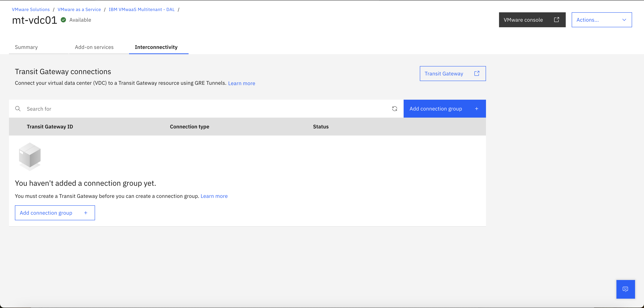This screenshot has height=308, width=644.
Task: Open the feedback chat icon button
Action: pos(626,289)
